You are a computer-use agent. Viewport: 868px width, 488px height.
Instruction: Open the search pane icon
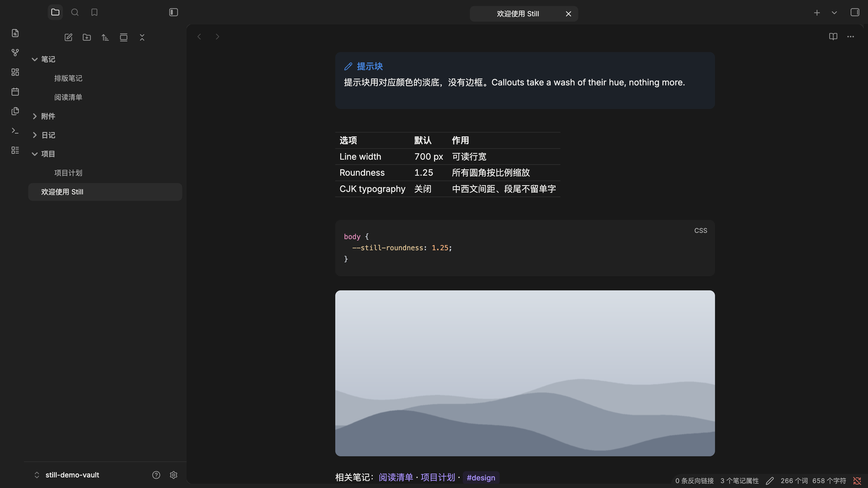point(75,12)
